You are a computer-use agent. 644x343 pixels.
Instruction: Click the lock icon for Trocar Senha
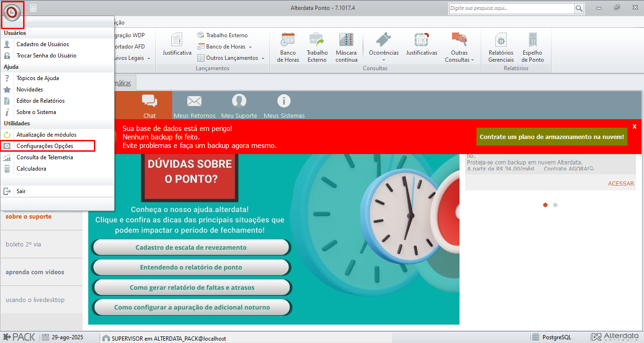pyautogui.click(x=7, y=56)
